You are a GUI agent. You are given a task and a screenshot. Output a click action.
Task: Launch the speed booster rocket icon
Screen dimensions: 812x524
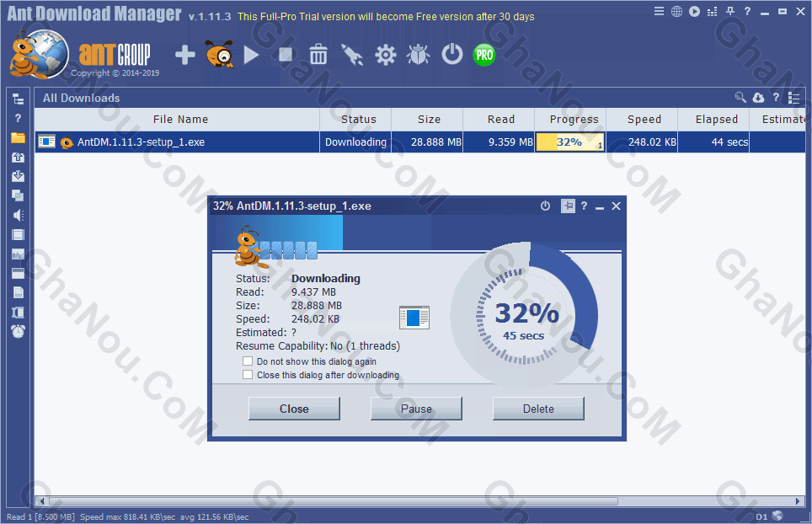pos(351,55)
